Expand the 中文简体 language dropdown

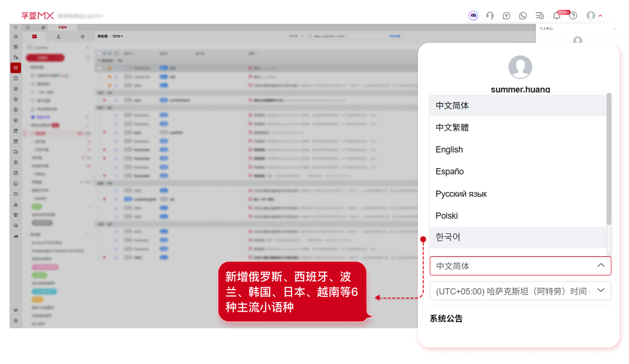tap(520, 266)
